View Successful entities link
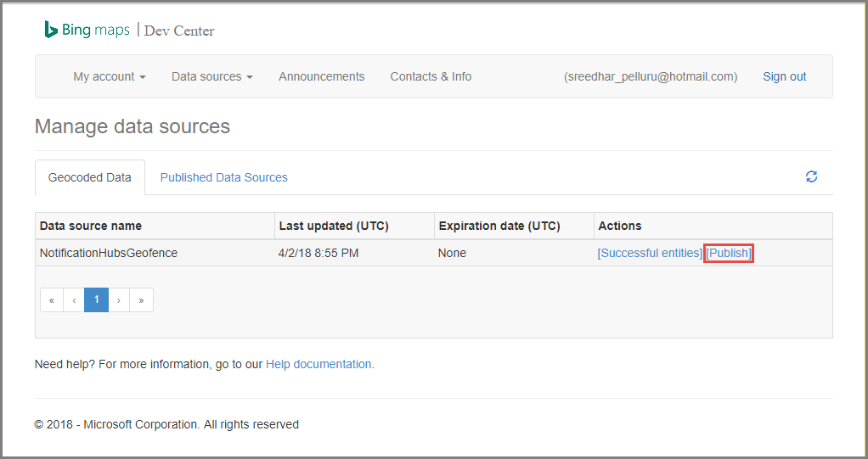This screenshot has width=868, height=459. pyautogui.click(x=651, y=253)
